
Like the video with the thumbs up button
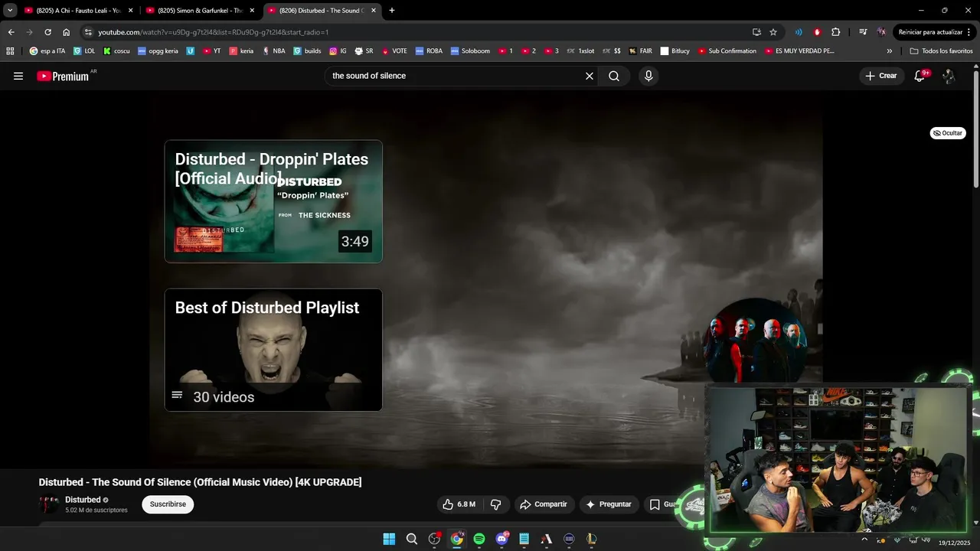click(x=459, y=504)
